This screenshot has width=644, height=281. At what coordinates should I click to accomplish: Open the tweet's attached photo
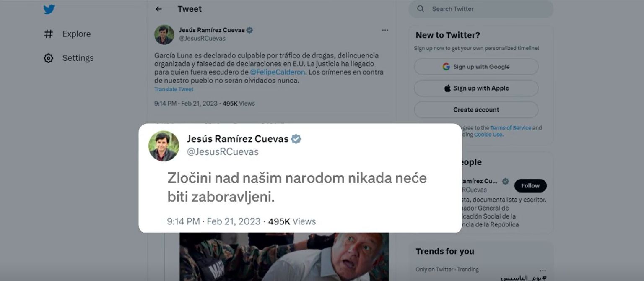[284, 257]
